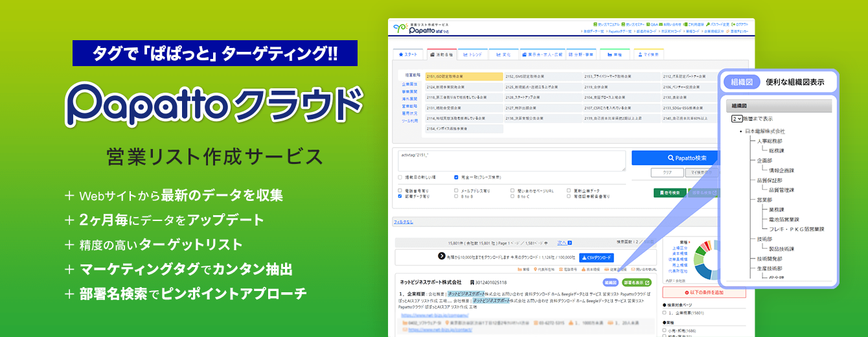Open the トレンド tab

click(472, 54)
